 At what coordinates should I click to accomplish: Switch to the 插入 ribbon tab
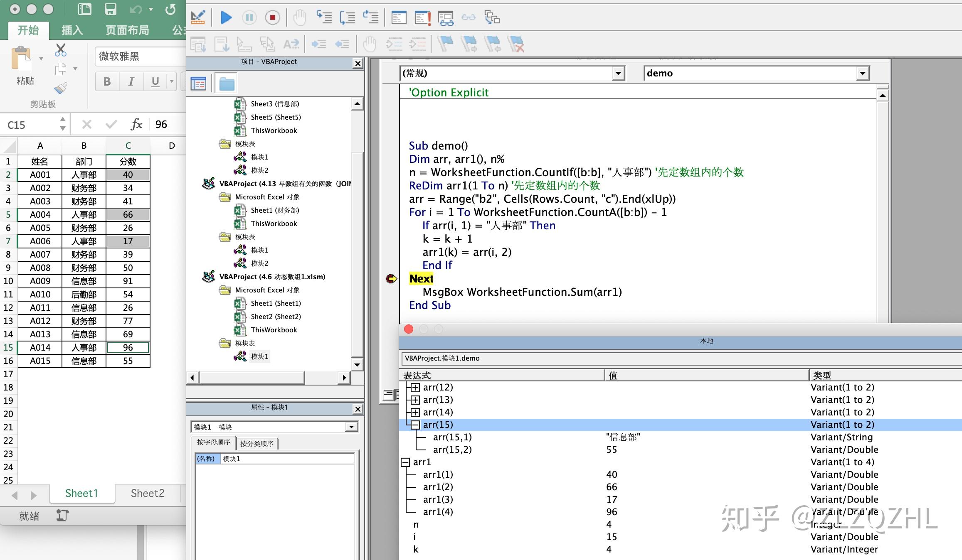[72, 29]
